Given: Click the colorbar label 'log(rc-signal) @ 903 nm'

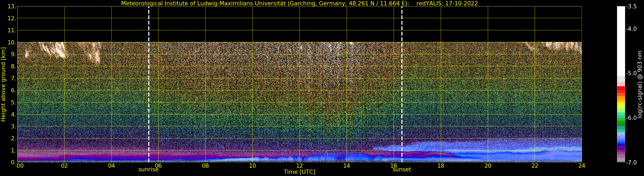Looking at the screenshot, I should [x=640, y=84].
